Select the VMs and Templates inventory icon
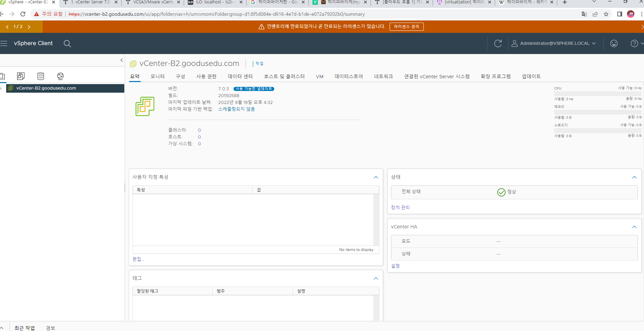644x331 pixels. pyautogui.click(x=21, y=76)
